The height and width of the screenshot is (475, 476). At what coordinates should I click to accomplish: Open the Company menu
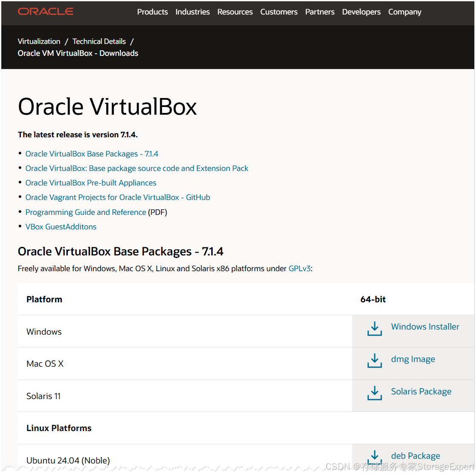pos(405,12)
